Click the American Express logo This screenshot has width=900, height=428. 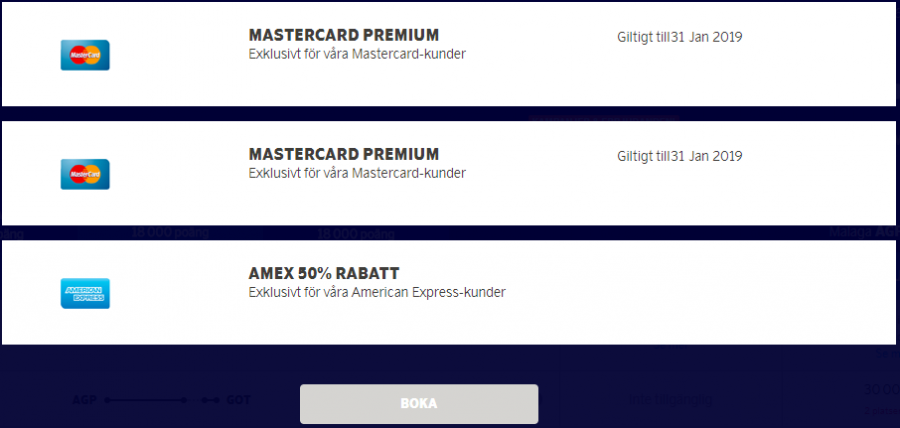click(x=85, y=293)
